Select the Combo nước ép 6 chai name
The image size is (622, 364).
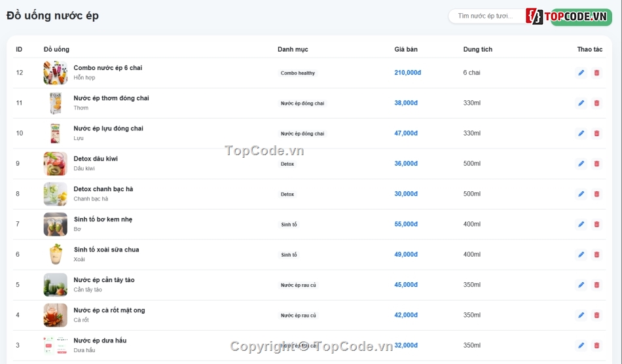pyautogui.click(x=107, y=68)
